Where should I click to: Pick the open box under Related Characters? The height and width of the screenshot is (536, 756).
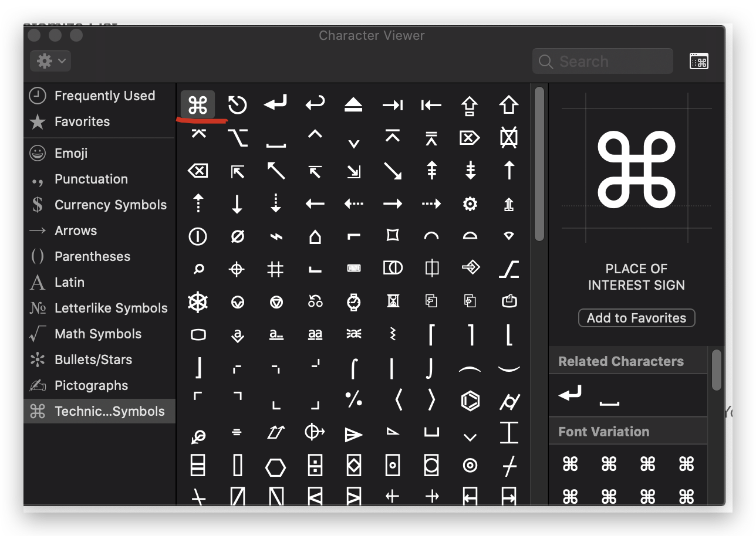[x=609, y=403]
